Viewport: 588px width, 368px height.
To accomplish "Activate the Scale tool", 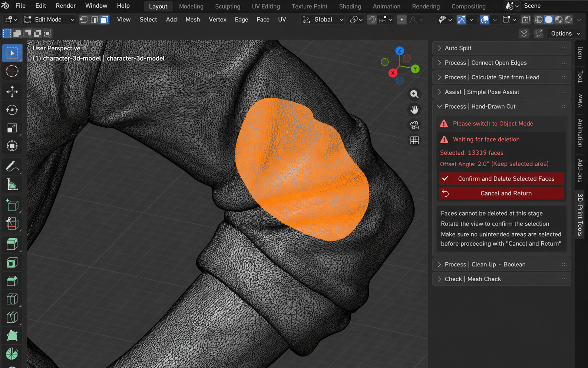I will click(x=12, y=128).
